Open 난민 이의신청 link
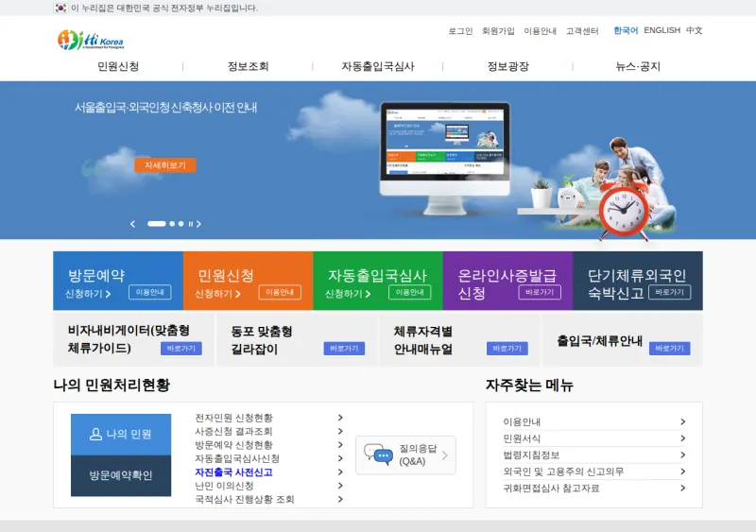This screenshot has height=532, width=756. click(x=224, y=486)
